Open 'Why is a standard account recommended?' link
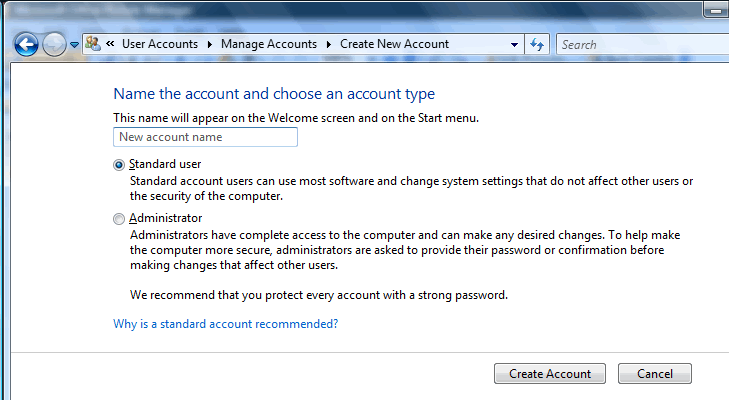 point(225,324)
